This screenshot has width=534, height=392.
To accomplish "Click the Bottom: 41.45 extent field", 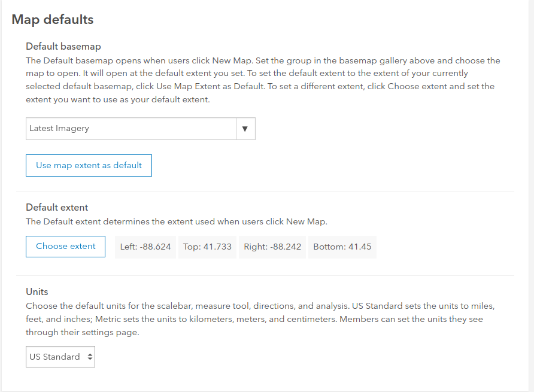I will (x=342, y=246).
